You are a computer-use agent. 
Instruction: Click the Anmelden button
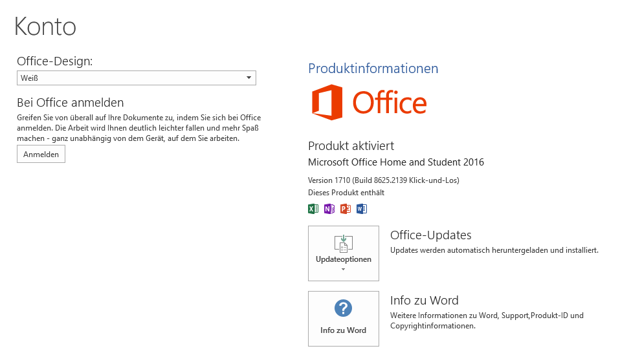[41, 154]
